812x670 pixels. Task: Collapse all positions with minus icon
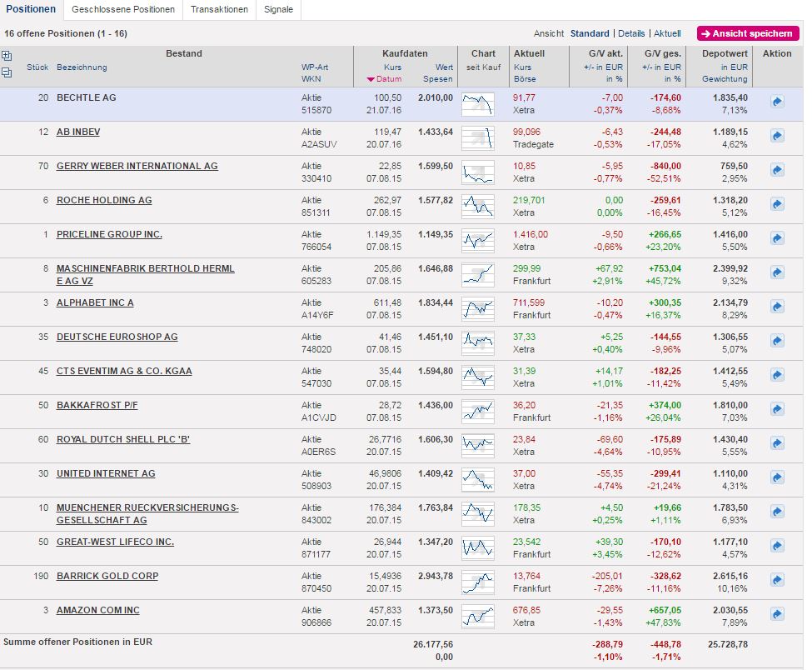tap(7, 72)
